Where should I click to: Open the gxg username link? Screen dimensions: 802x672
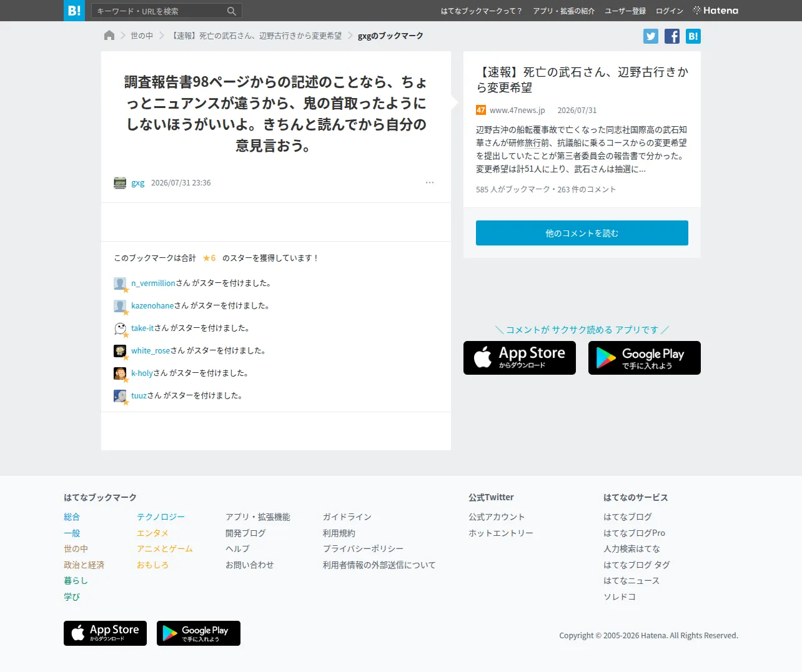tap(138, 183)
